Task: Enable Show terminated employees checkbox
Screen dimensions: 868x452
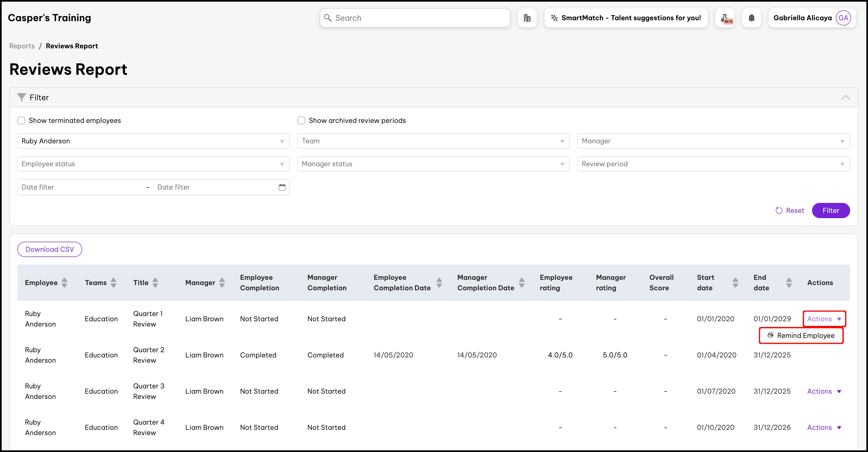Action: (21, 121)
